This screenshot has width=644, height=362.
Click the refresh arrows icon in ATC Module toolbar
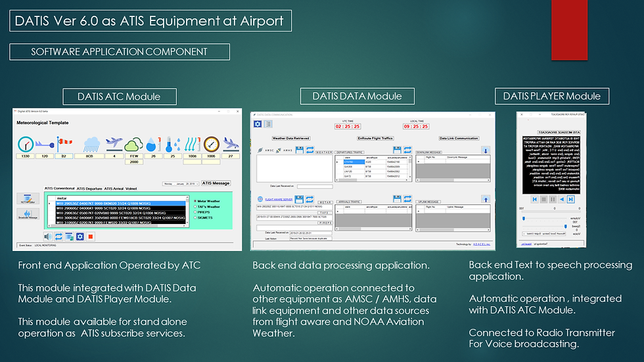pyautogui.click(x=58, y=237)
